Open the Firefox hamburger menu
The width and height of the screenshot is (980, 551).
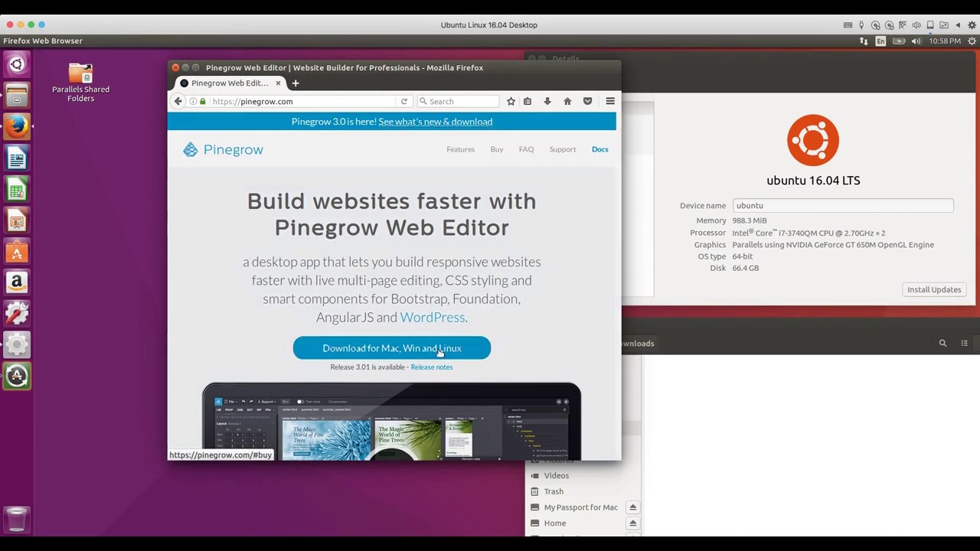[x=610, y=101]
